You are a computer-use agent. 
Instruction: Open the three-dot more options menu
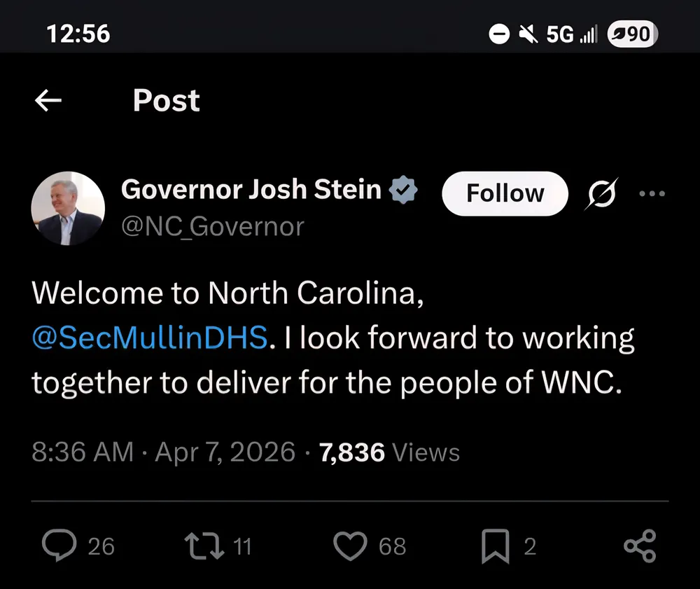652,194
